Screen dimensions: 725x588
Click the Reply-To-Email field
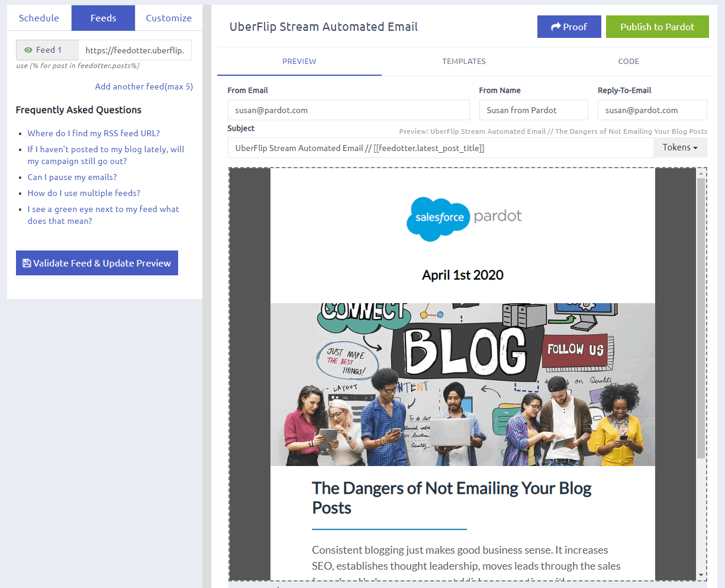652,110
